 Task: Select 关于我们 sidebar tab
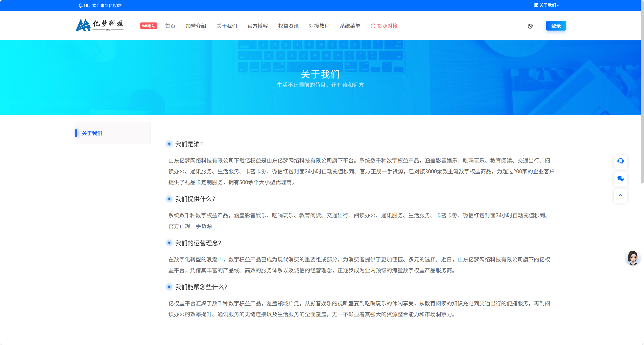(92, 133)
